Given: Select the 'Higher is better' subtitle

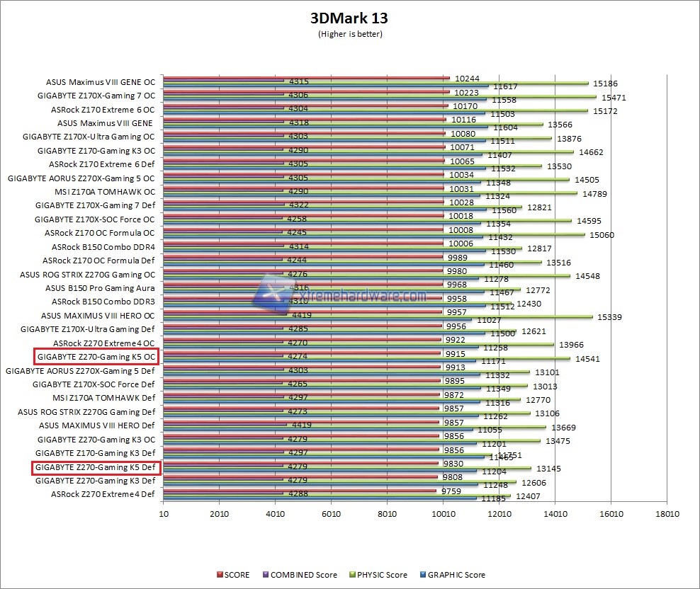Looking at the screenshot, I should pyautogui.click(x=350, y=33).
